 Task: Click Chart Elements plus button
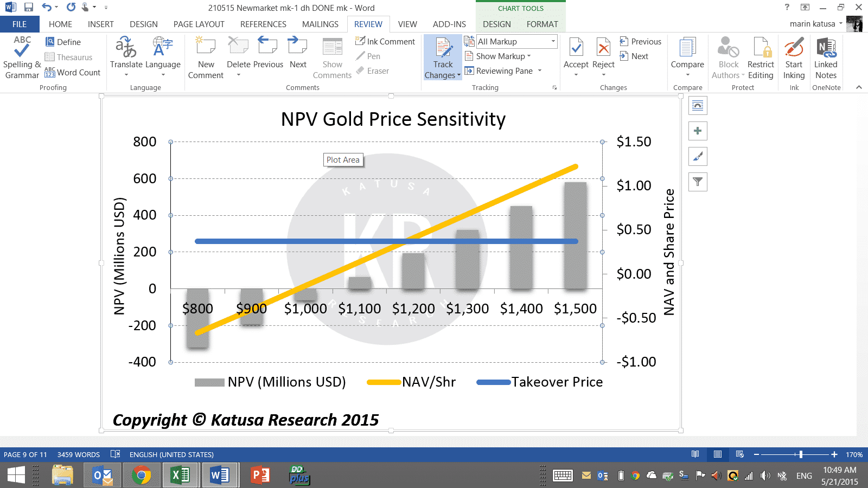coord(698,131)
